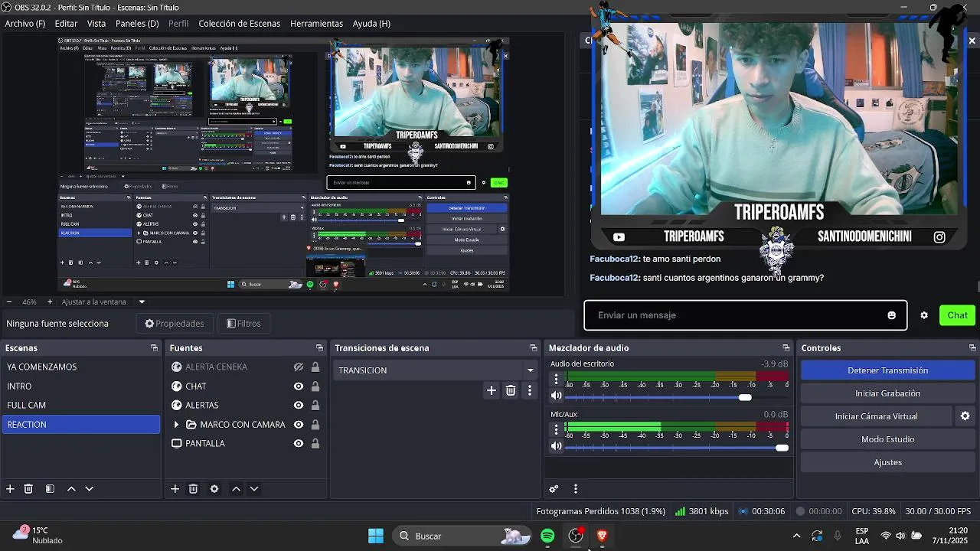The width and height of the screenshot is (980, 551).
Task: Show hidden system tray icons chevron
Action: [x=796, y=536]
